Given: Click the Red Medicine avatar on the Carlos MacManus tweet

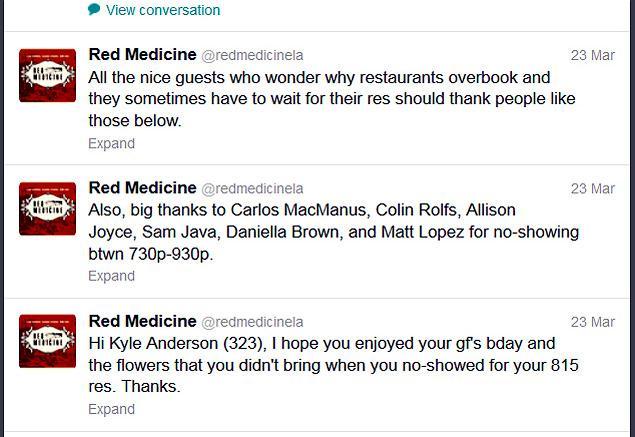Looking at the screenshot, I should [x=47, y=209].
